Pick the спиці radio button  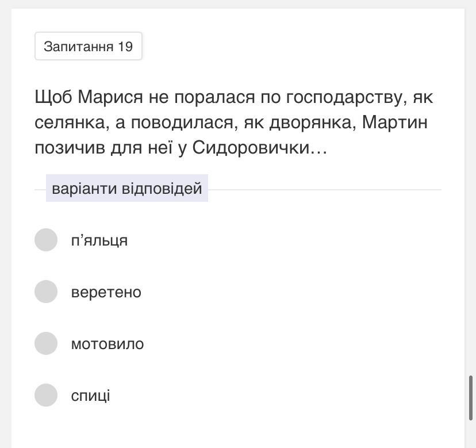(46, 395)
